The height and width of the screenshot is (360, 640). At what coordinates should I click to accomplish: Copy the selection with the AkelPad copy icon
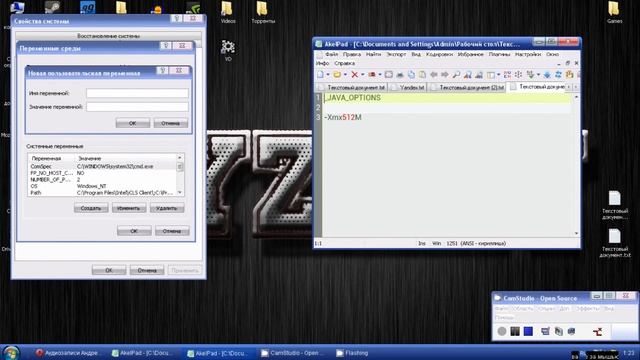[411, 74]
